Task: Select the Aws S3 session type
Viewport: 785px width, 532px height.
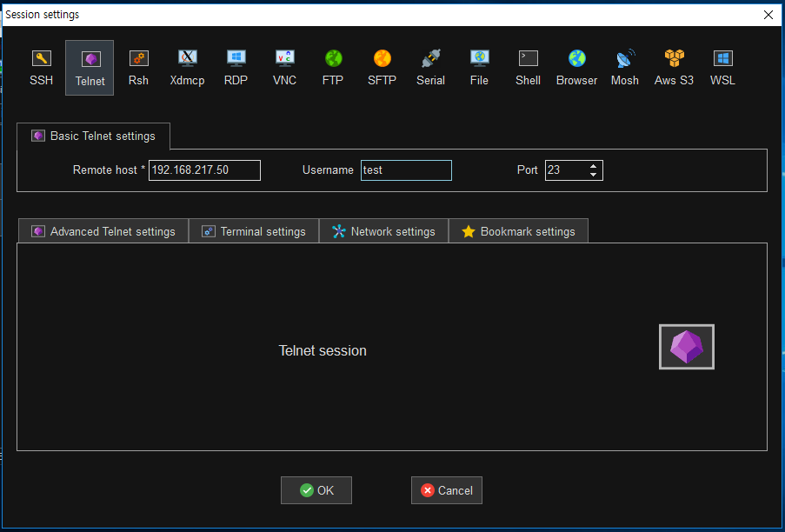Action: point(674,68)
